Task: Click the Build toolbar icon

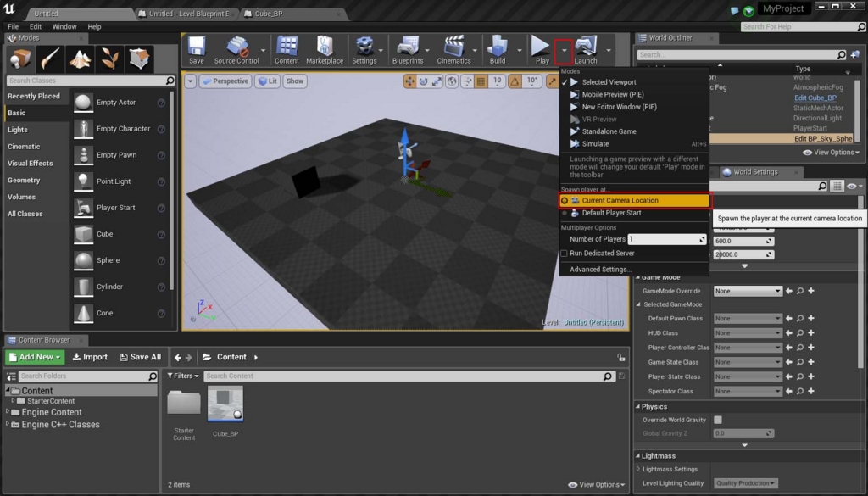Action: 497,50
